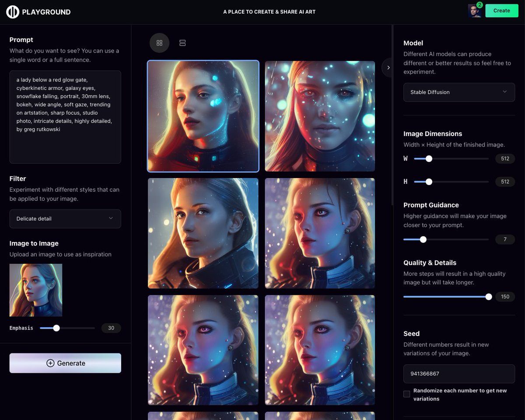This screenshot has width=525, height=420.
Task: Click the Prompt Guidance value 7
Action: [505, 239]
